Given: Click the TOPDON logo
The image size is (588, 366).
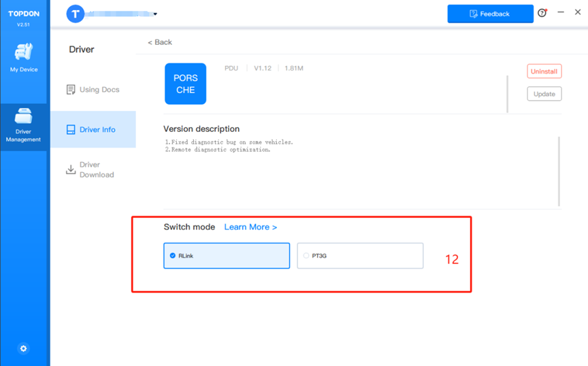Looking at the screenshot, I should pos(24,14).
